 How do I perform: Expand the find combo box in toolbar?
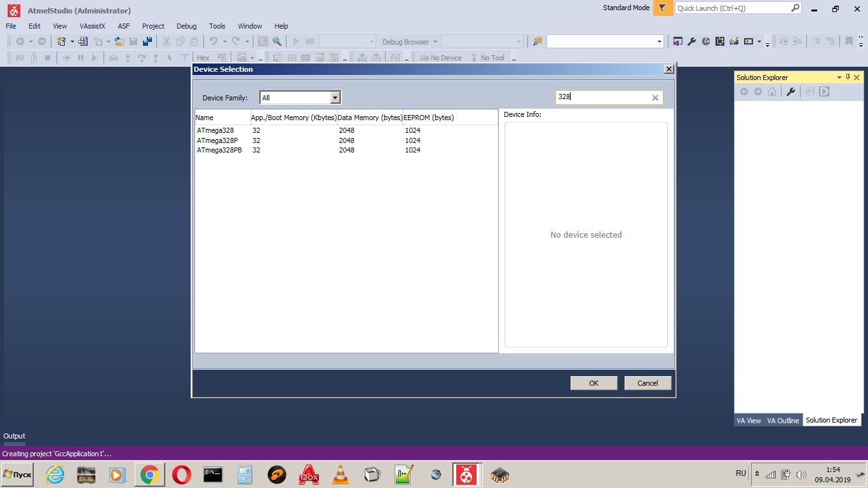(659, 41)
